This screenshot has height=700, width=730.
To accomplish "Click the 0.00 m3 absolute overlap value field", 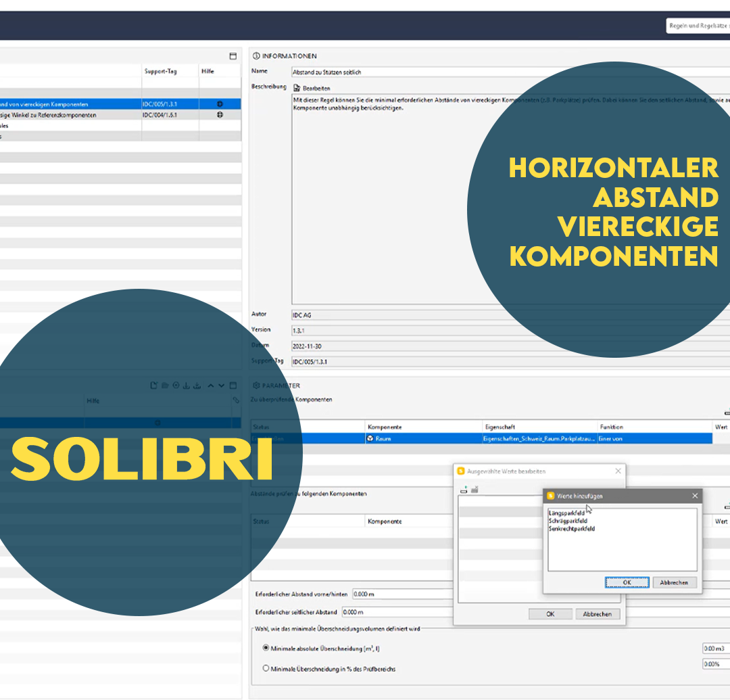I will 716,649.
